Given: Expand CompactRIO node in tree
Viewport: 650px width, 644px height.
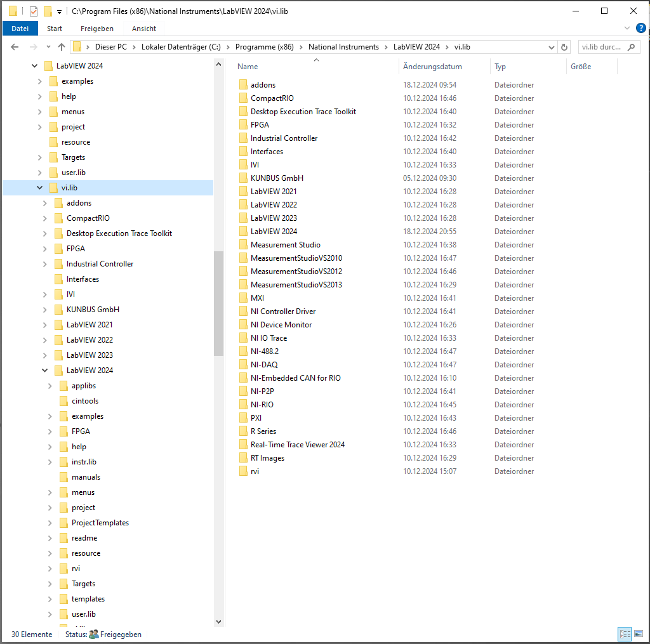Looking at the screenshot, I should [45, 218].
